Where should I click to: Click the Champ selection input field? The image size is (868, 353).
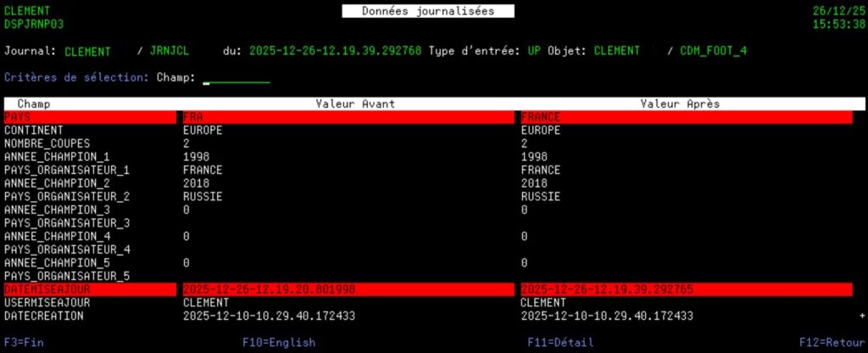[236, 78]
